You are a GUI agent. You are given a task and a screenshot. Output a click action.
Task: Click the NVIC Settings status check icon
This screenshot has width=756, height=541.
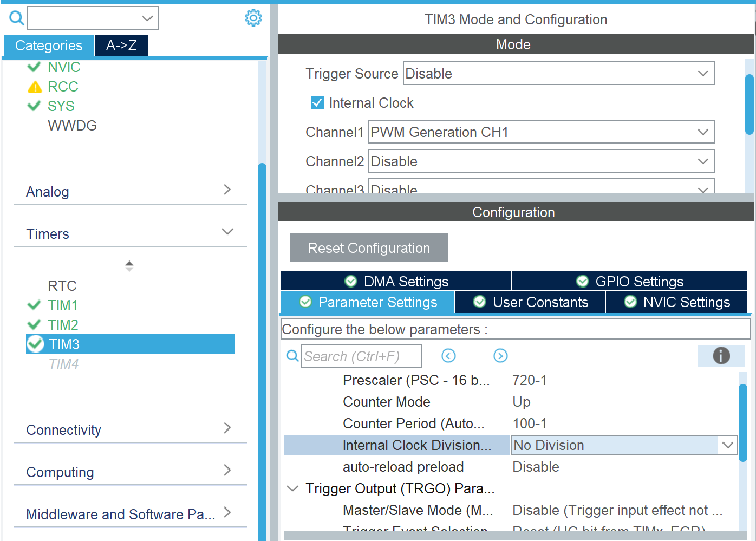pos(630,302)
